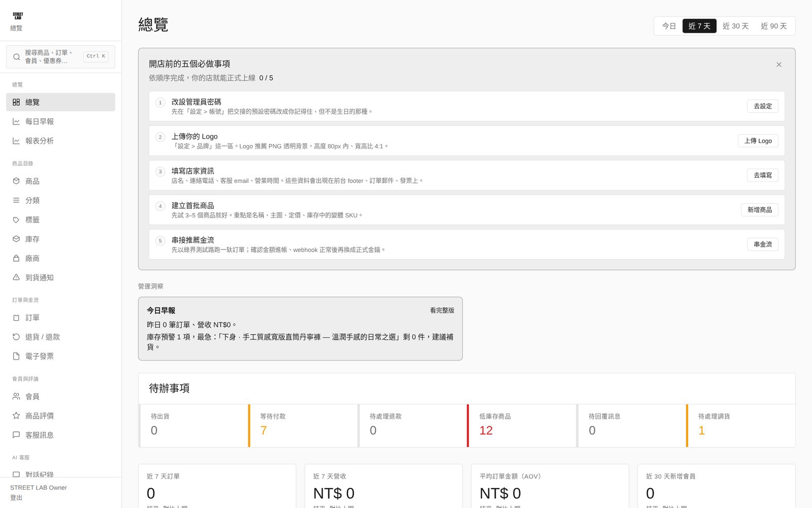Go to 庫存 page
This screenshot has height=508, width=812.
tap(60, 239)
